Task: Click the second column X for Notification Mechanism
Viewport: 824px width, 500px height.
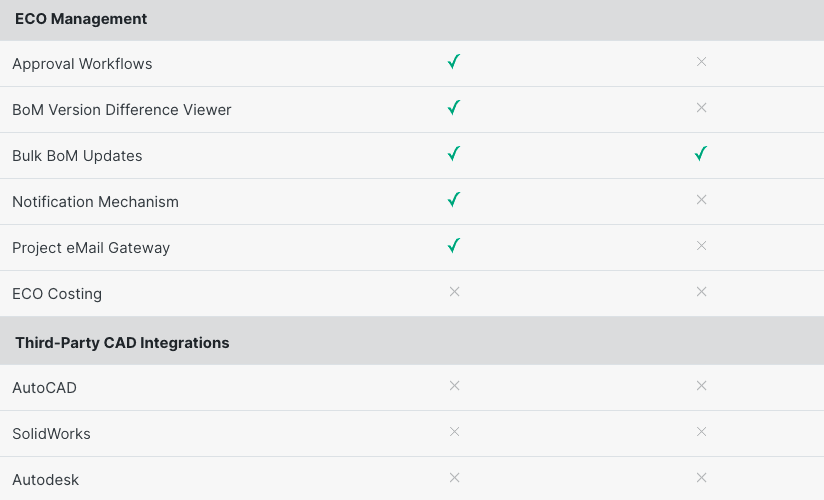Action: (701, 200)
